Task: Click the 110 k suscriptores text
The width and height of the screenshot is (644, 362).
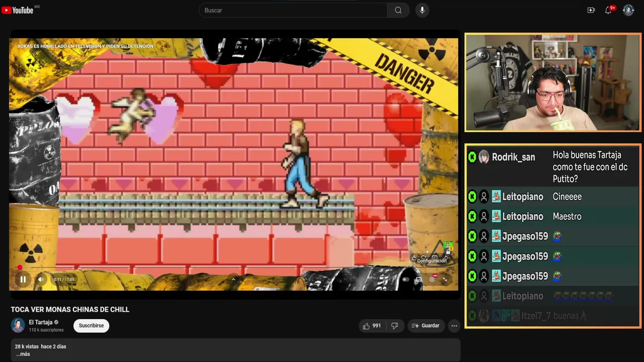Action: coord(46,330)
